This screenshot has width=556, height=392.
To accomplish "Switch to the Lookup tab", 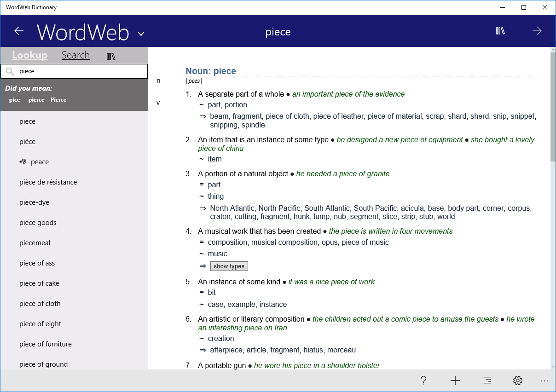I will (29, 55).
